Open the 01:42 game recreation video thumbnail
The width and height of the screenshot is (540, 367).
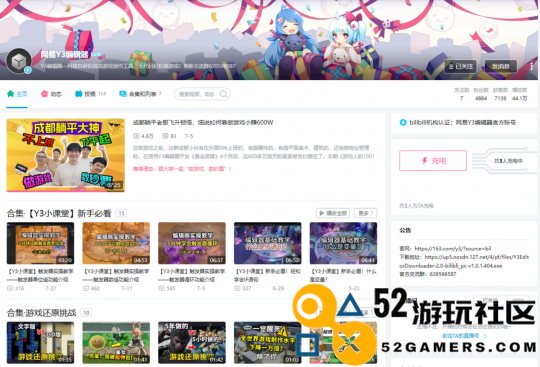tap(192, 343)
